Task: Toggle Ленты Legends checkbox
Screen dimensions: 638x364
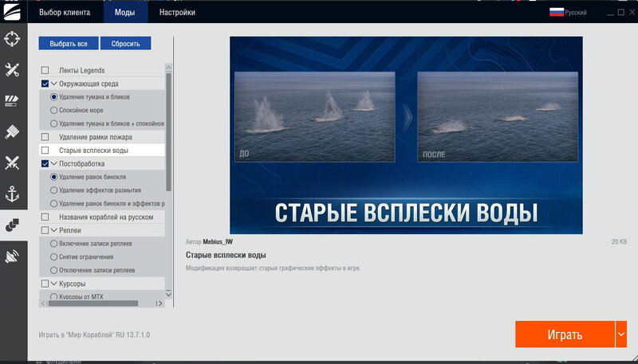Action: click(x=45, y=70)
